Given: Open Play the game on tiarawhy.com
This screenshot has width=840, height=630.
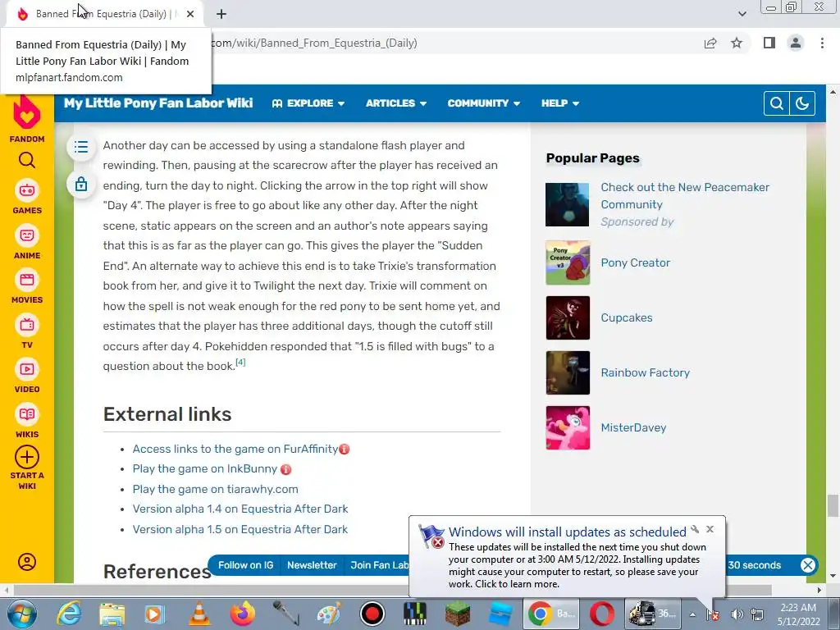Looking at the screenshot, I should [216, 489].
